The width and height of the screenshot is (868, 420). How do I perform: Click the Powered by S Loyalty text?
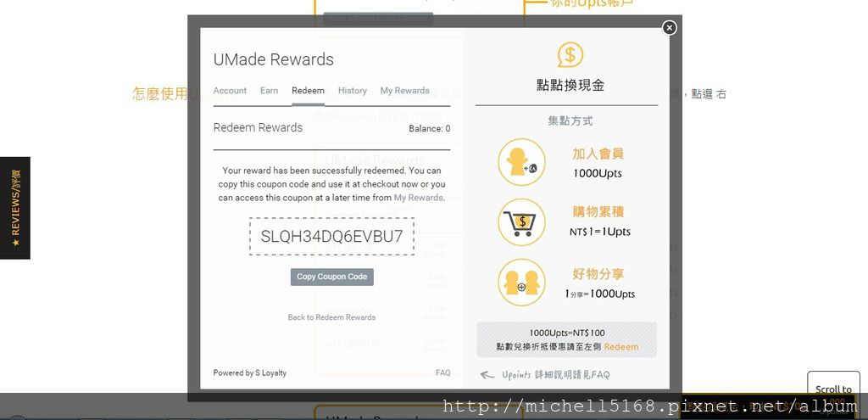pyautogui.click(x=250, y=372)
